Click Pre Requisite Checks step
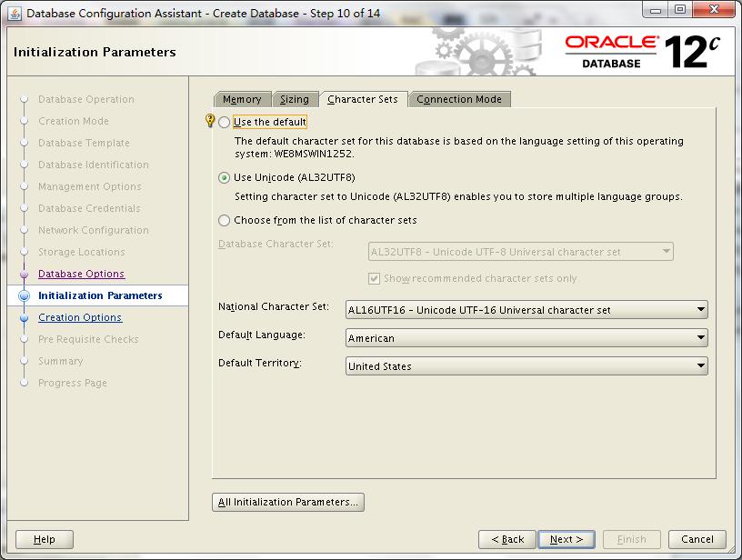This screenshot has width=742, height=560. [88, 339]
